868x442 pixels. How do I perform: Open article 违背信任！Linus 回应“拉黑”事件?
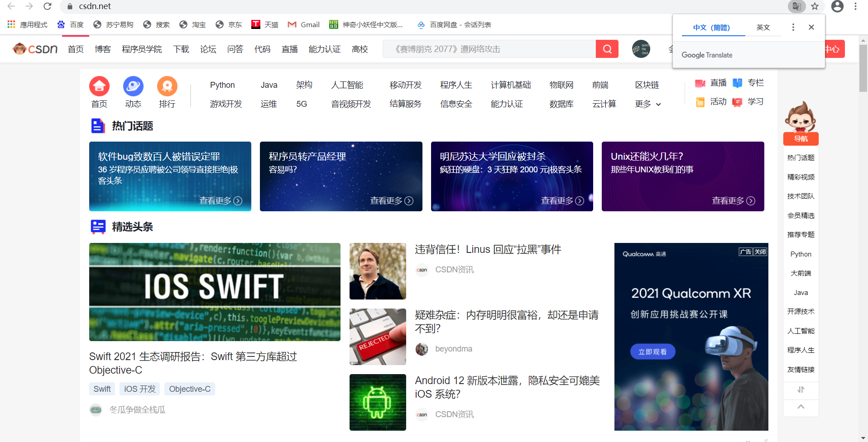coord(488,249)
